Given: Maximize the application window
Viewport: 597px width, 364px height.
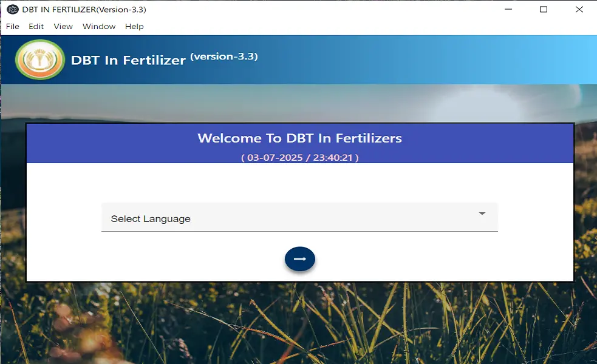Looking at the screenshot, I should point(544,9).
